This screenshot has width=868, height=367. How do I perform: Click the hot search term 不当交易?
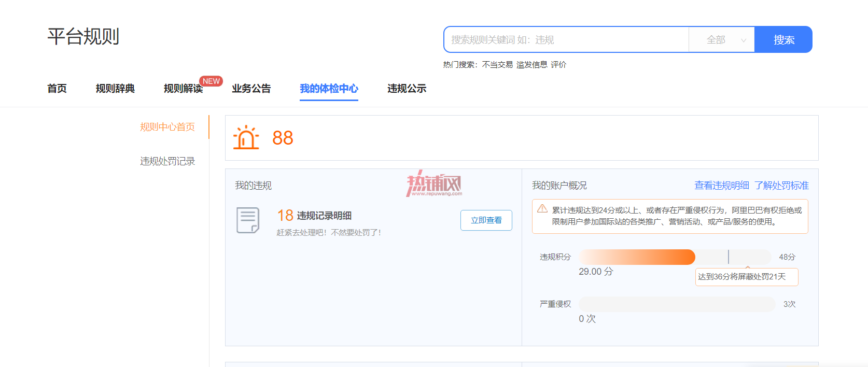coord(497,65)
